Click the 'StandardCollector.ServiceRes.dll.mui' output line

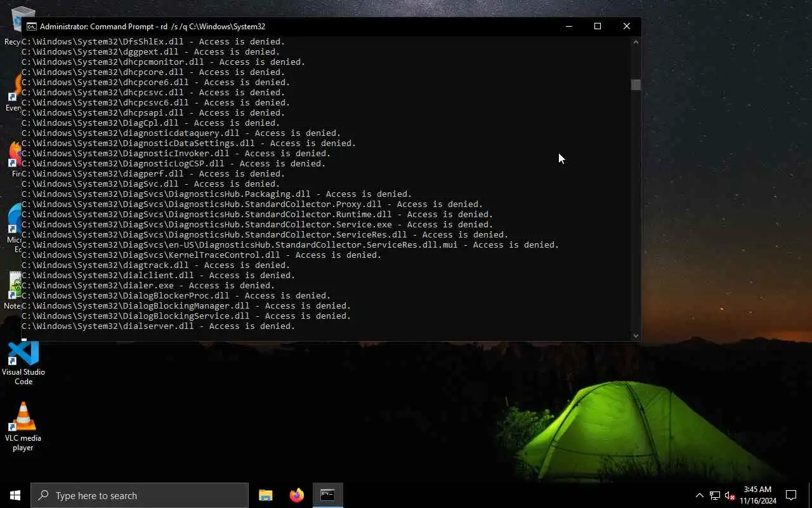[290, 244]
